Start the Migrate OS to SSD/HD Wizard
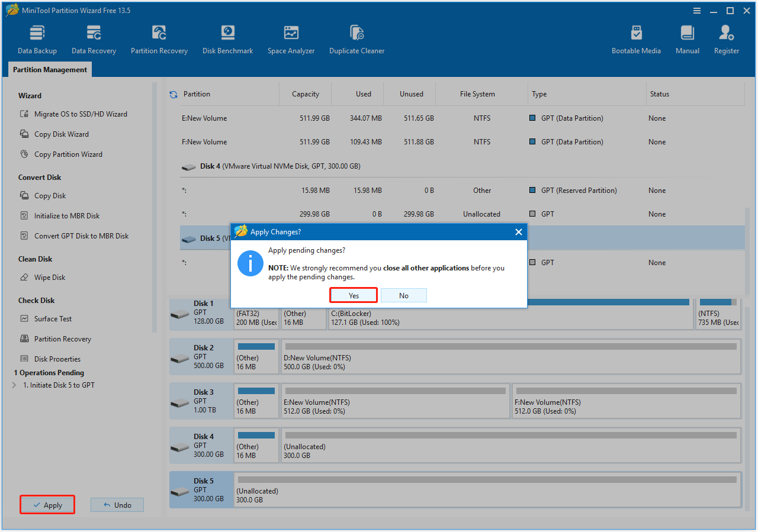Image resolution: width=758 pixels, height=532 pixels. click(x=80, y=114)
